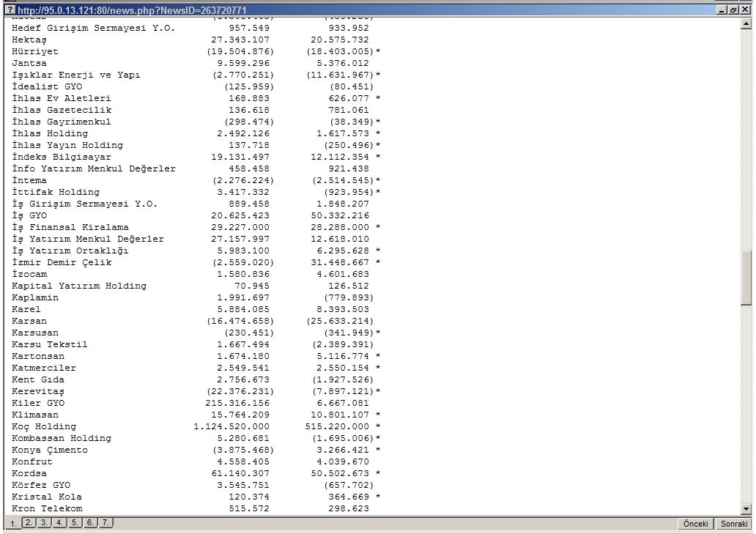
Task: Close the news window
Action: click(744, 10)
